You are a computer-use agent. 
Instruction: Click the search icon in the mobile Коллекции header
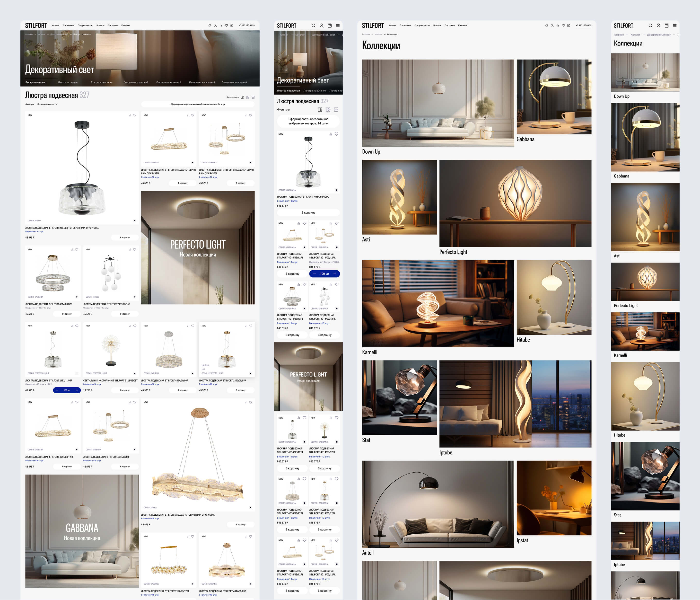(x=650, y=26)
